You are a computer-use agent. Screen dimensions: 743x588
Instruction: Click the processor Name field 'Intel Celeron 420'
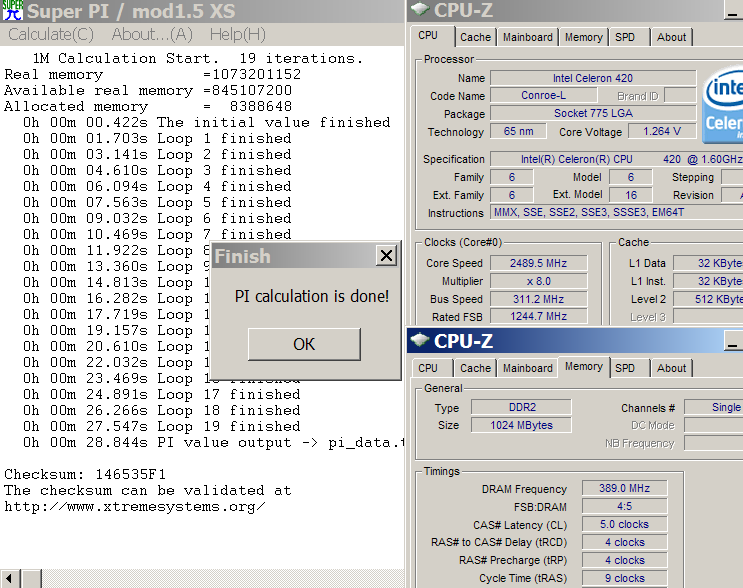(x=593, y=78)
